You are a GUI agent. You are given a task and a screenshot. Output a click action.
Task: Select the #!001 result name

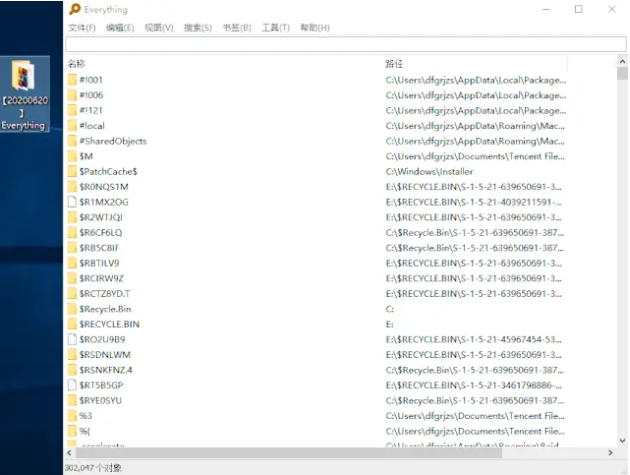pyautogui.click(x=91, y=80)
